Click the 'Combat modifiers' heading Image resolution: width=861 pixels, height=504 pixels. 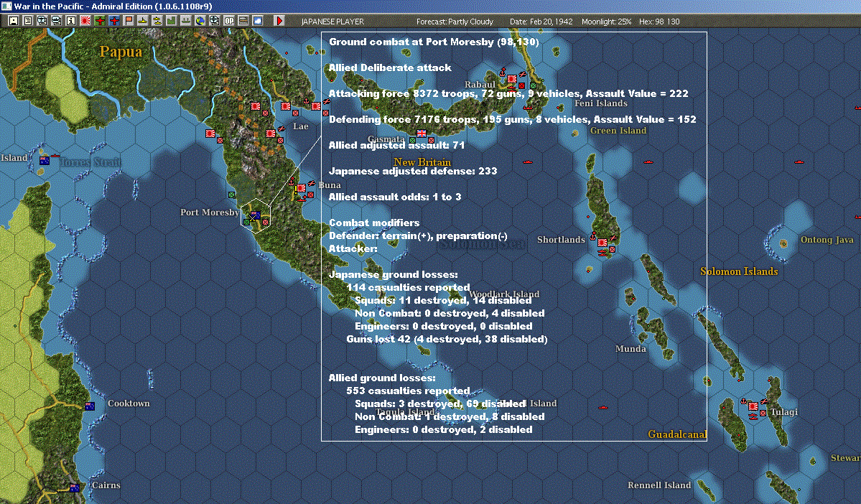click(x=374, y=223)
